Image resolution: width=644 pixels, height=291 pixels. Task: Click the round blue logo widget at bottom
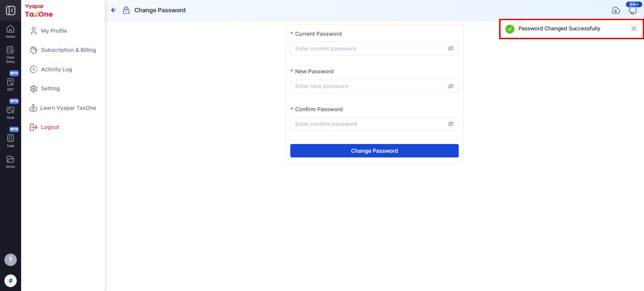click(10, 281)
